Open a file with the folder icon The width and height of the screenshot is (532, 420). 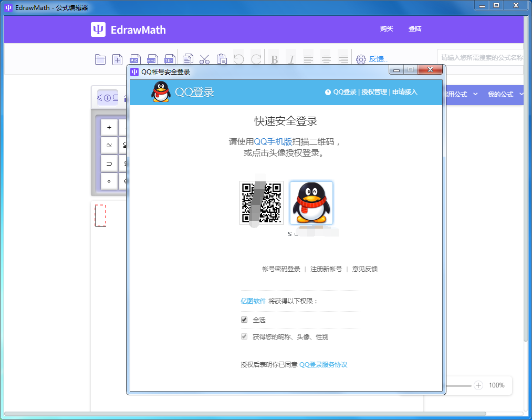click(x=100, y=59)
